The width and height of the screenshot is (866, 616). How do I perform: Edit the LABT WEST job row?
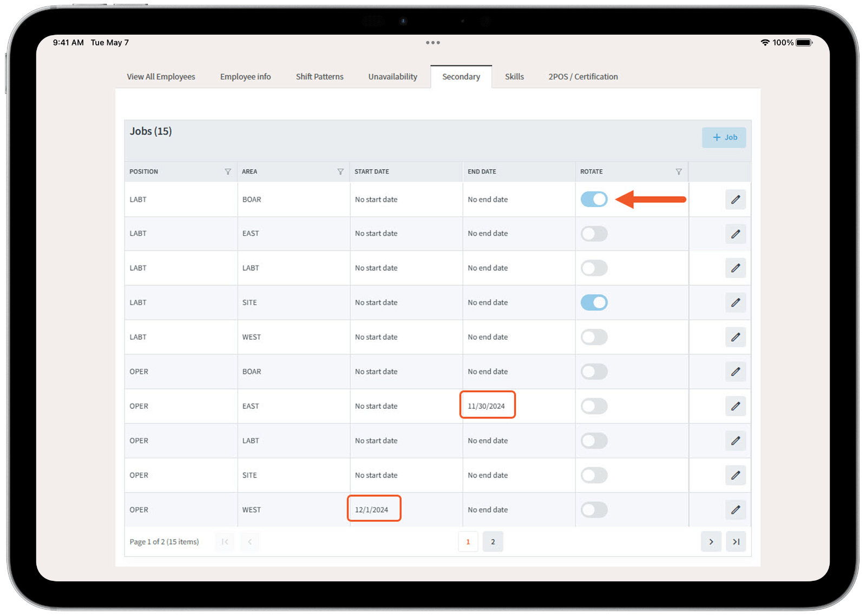(x=736, y=337)
